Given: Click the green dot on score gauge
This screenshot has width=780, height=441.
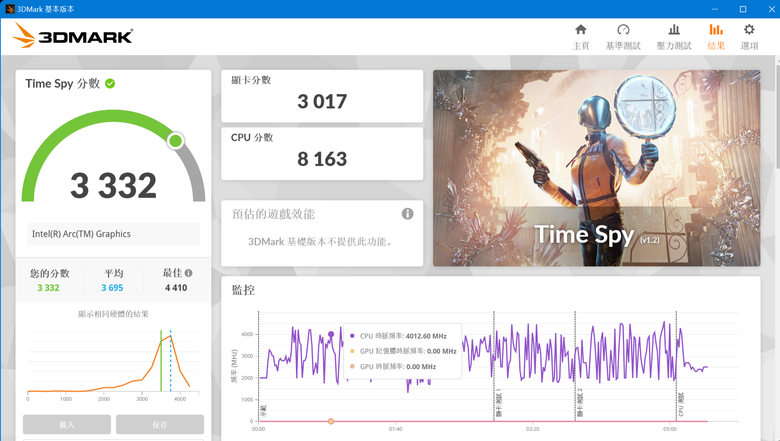Looking at the screenshot, I should 175,141.
